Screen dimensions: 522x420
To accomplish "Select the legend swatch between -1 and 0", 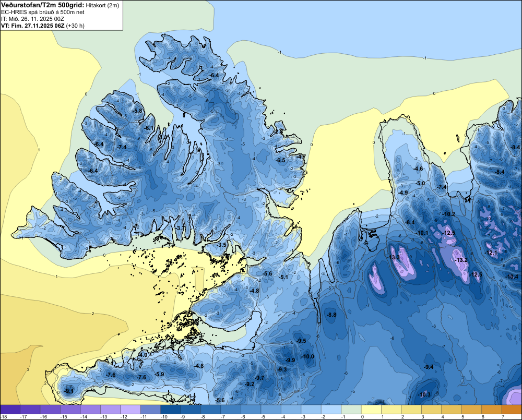I will tap(351, 410).
